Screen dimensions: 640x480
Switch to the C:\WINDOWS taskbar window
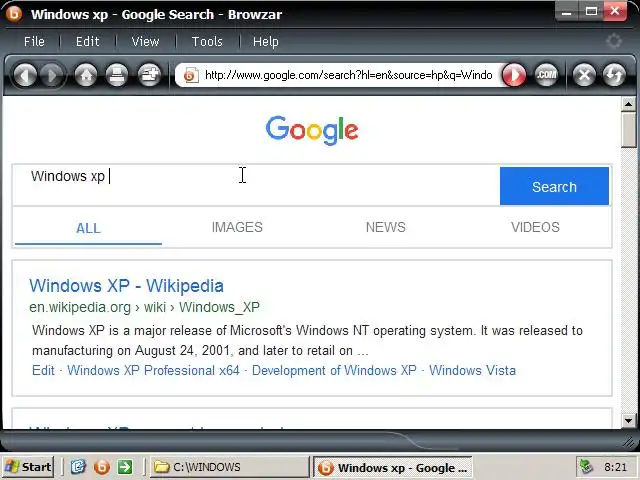click(x=230, y=467)
